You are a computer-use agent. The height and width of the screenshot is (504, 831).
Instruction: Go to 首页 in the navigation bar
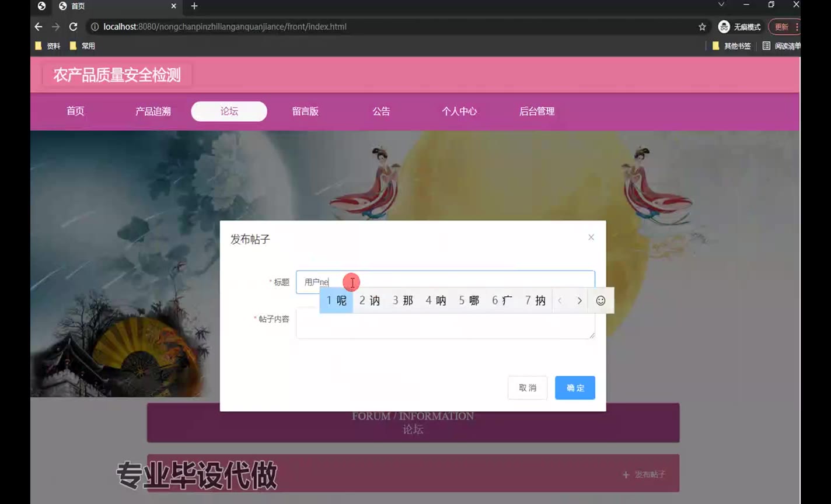coord(75,111)
